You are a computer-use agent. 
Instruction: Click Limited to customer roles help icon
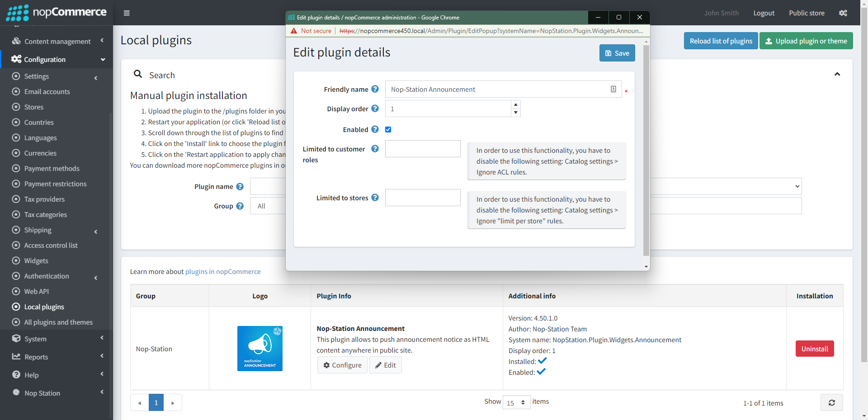375,149
